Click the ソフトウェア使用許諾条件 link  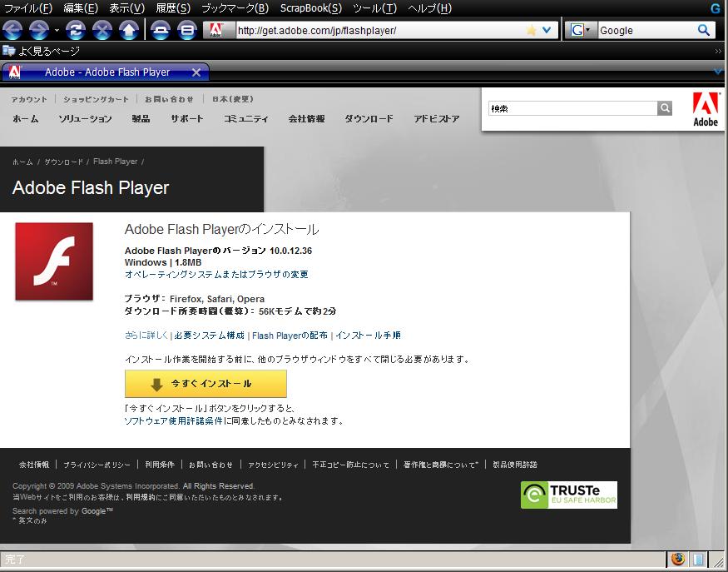174,421
